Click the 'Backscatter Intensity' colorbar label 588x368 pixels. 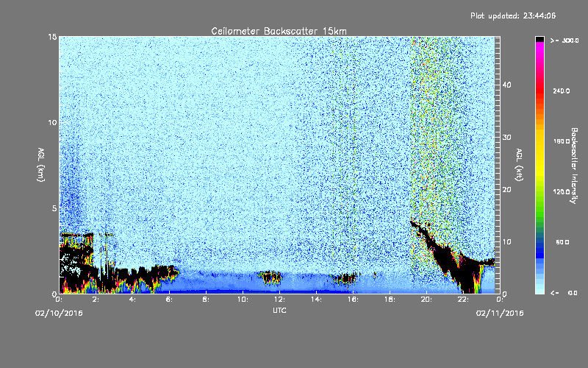pyautogui.click(x=574, y=166)
